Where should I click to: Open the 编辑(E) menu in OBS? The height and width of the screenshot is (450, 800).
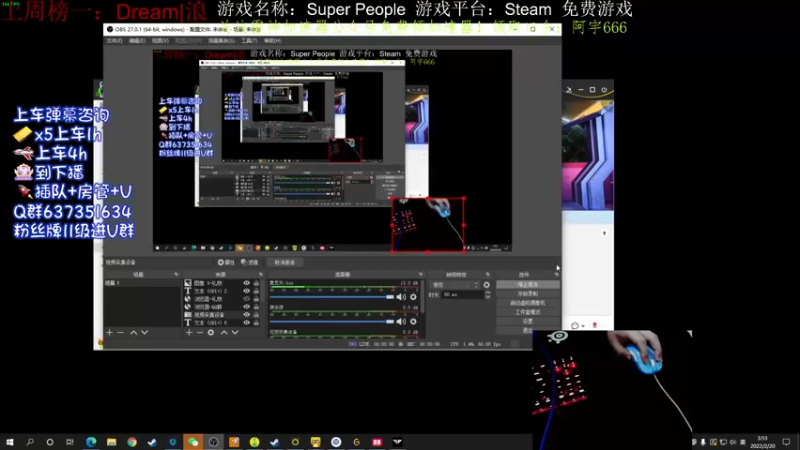[137, 41]
